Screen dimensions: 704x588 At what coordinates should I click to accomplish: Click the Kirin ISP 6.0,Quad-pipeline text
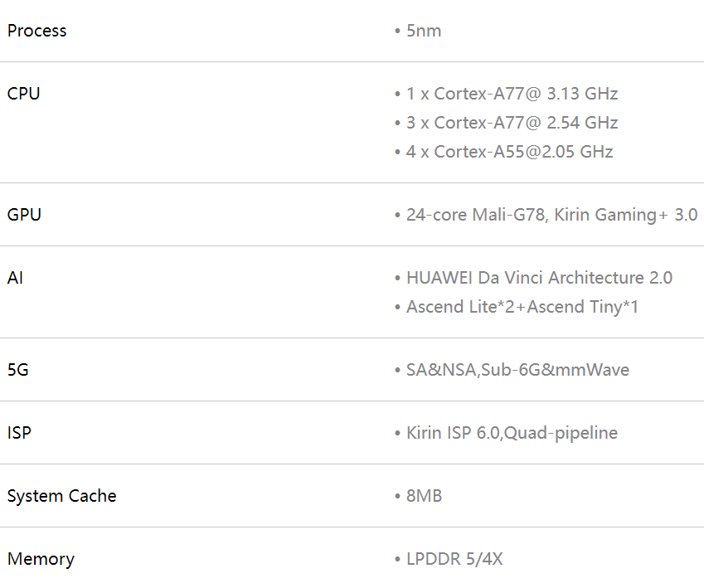point(512,433)
